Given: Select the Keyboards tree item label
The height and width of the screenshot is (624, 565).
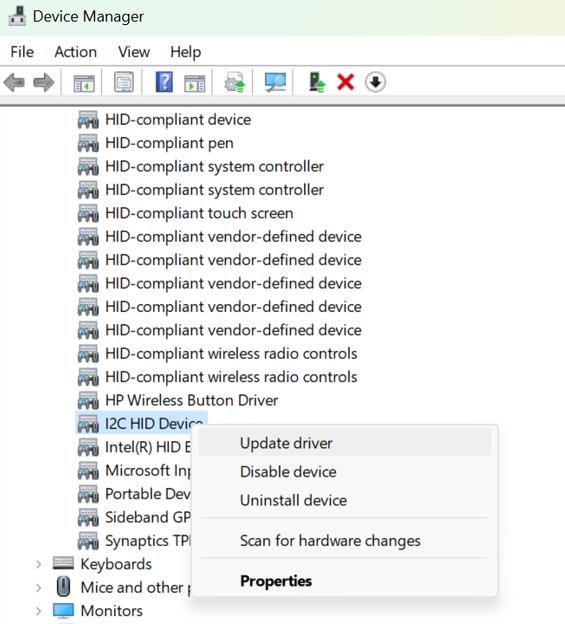Looking at the screenshot, I should tap(116, 564).
